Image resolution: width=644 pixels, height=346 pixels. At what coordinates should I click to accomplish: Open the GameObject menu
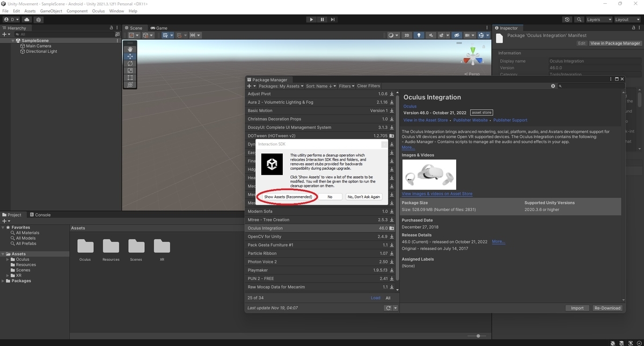(51, 11)
